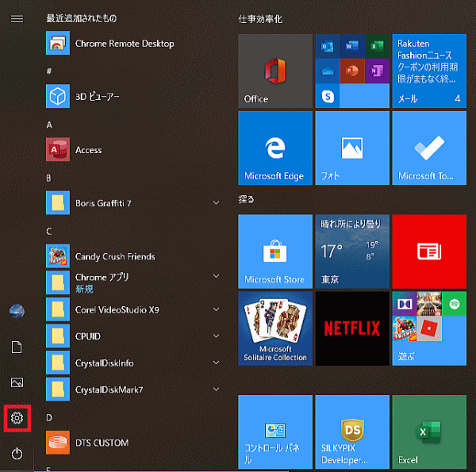Open Excel in the Office apps group tile
The width and height of the screenshot is (476, 472).
click(377, 46)
